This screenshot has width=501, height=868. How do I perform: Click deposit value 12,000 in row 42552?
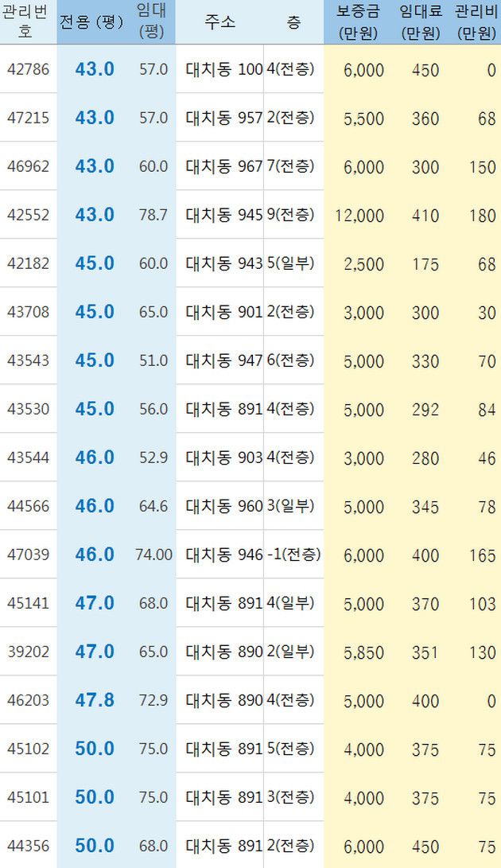click(359, 216)
